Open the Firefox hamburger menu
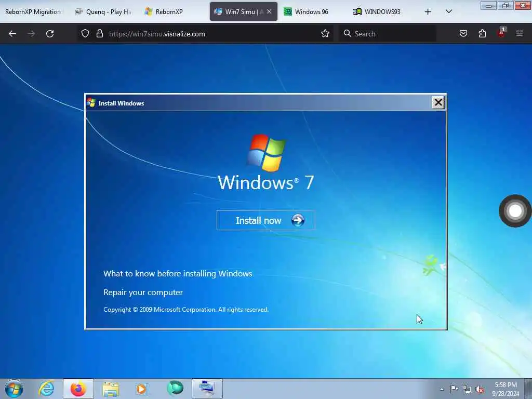 520,33
